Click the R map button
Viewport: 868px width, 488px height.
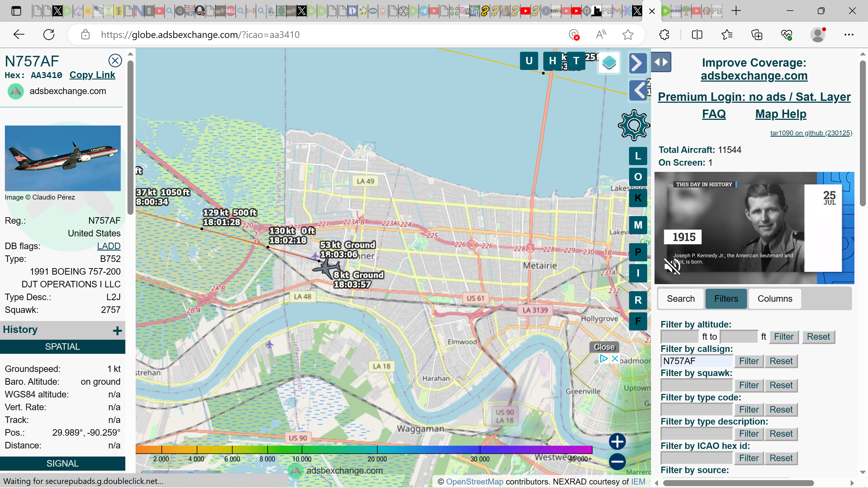tap(638, 300)
